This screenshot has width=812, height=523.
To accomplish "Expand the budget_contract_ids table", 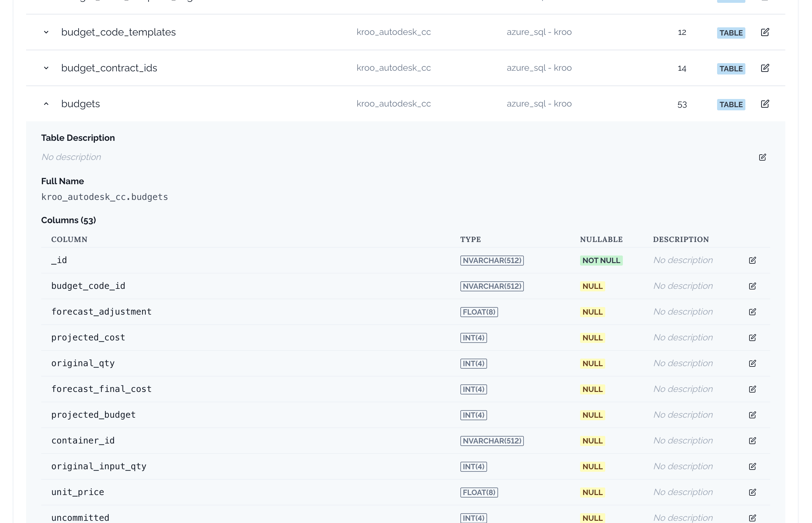I will pos(46,68).
